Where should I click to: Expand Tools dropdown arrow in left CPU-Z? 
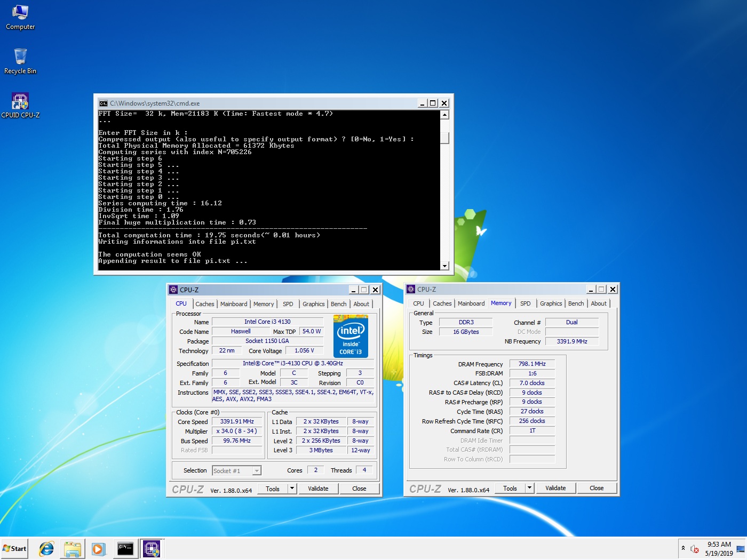[292, 489]
